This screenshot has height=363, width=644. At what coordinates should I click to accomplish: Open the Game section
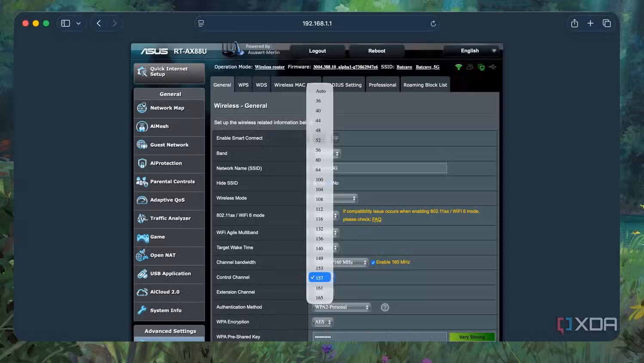click(x=169, y=237)
